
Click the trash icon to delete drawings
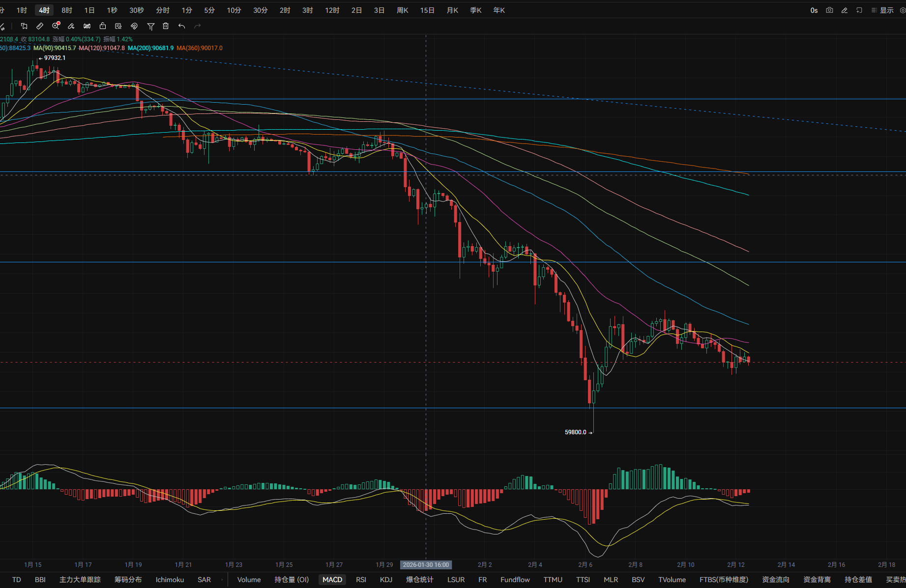click(166, 26)
